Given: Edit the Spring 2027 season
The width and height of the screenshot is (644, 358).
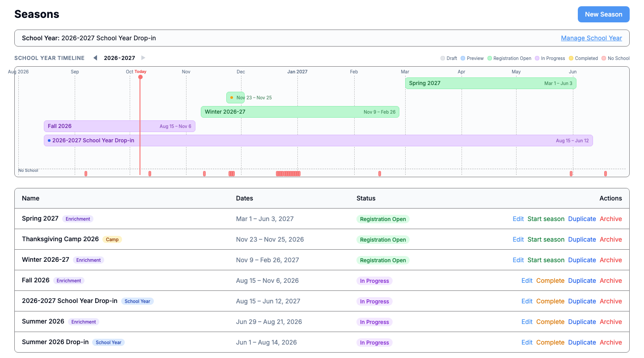Looking at the screenshot, I should 518,219.
